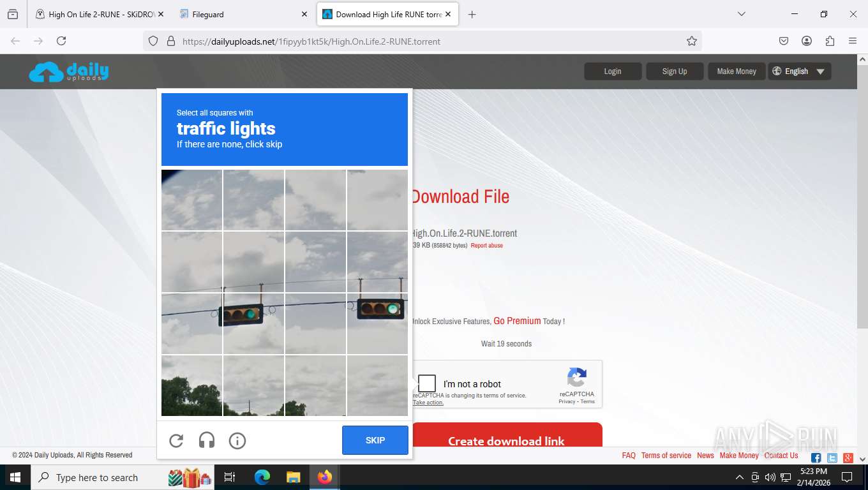This screenshot has width=868, height=490.
Task: Click the SKIP button in captcha
Action: coord(375,440)
